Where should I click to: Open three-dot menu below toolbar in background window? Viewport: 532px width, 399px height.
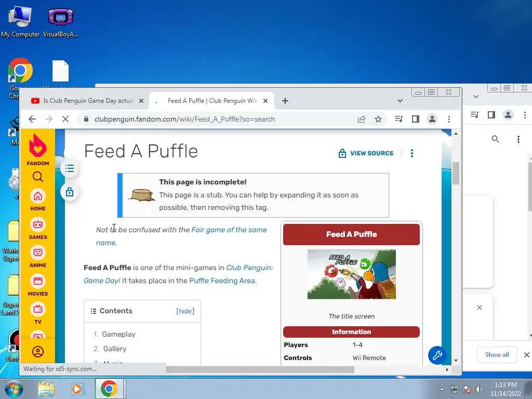[518, 139]
